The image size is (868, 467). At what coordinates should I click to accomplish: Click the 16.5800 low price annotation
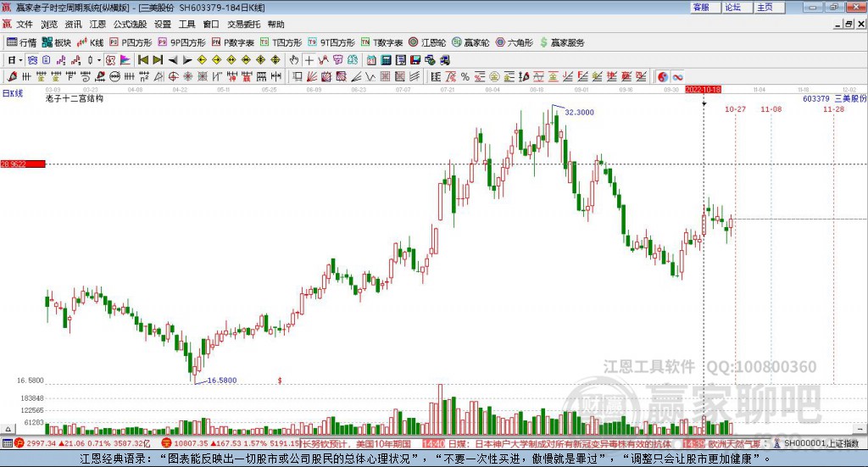(222, 381)
